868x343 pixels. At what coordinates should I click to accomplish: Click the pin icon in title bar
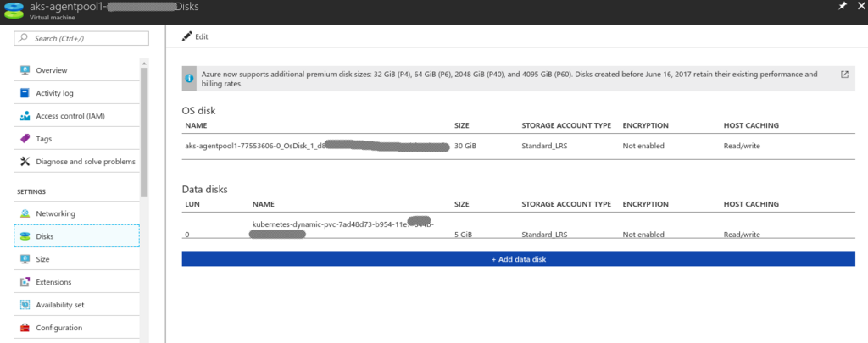(842, 7)
